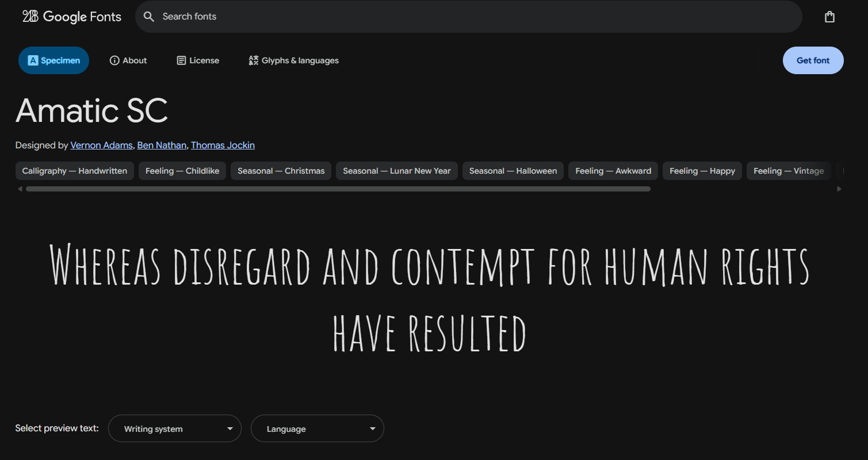Select the Calligraphy — Handwritten tag

coord(75,171)
